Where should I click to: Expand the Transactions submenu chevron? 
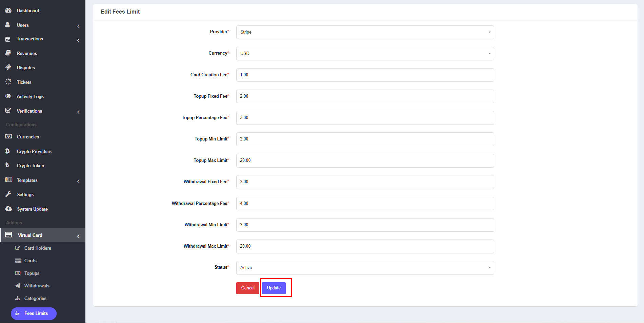(x=78, y=40)
